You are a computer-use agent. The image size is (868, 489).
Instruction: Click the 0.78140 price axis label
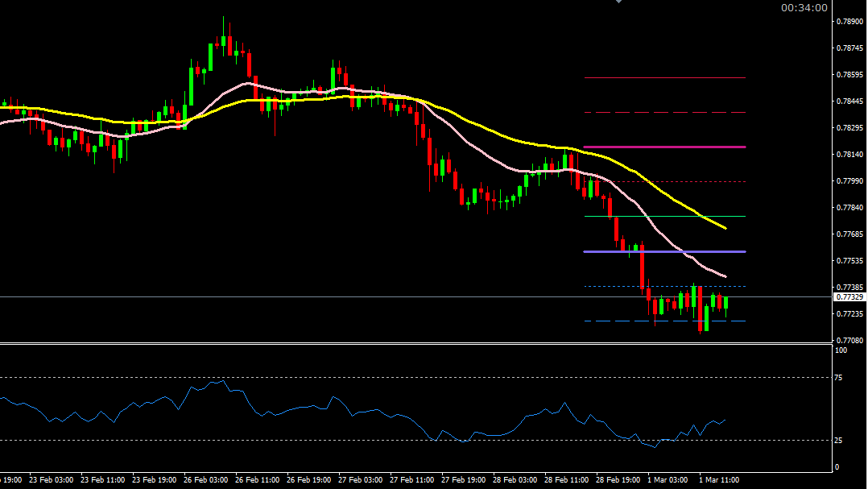pyautogui.click(x=849, y=155)
